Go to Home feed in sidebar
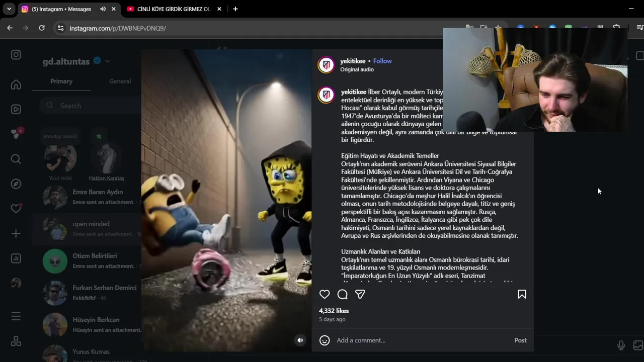The image size is (644, 362). click(x=16, y=84)
